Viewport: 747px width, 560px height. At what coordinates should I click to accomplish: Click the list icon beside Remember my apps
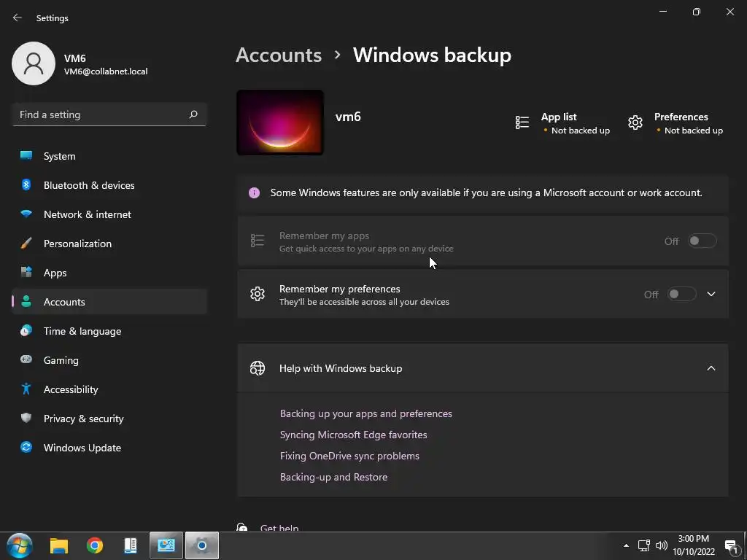258,241
